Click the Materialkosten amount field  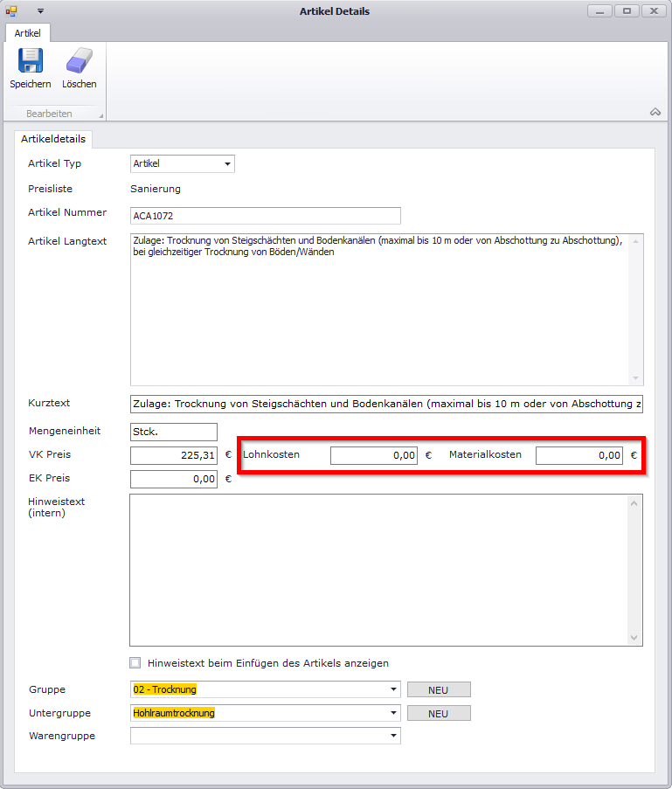(x=578, y=455)
